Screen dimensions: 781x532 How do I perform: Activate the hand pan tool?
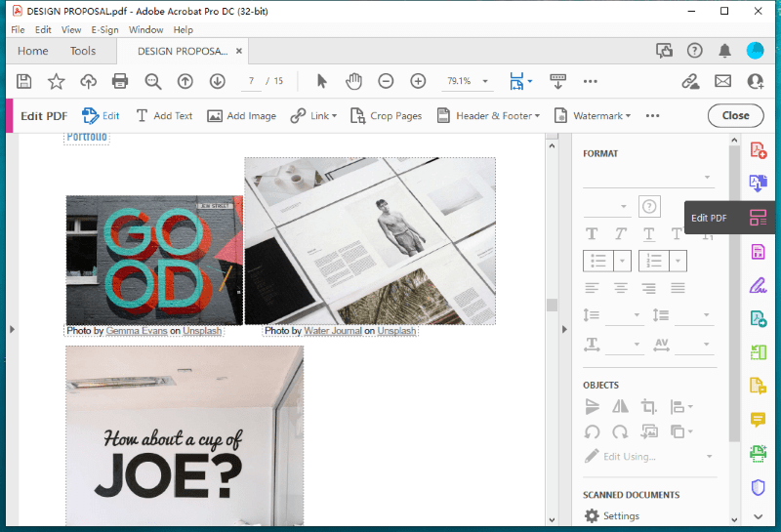(x=353, y=81)
